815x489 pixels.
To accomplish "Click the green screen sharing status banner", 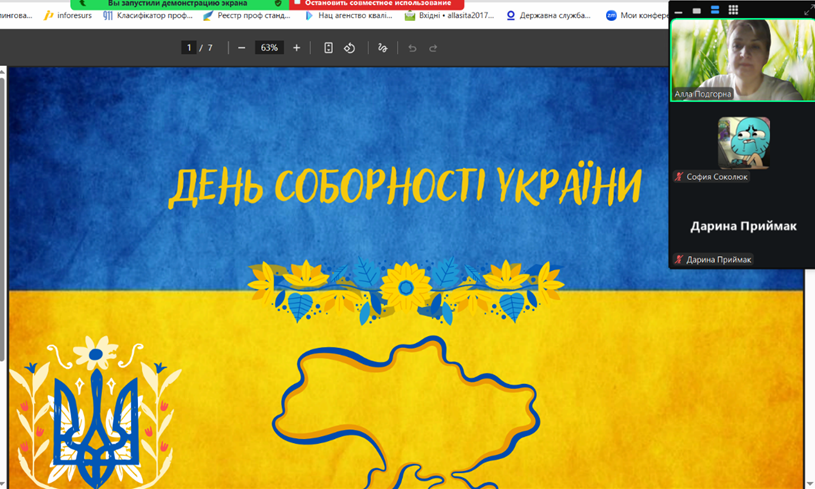I will tap(178, 4).
